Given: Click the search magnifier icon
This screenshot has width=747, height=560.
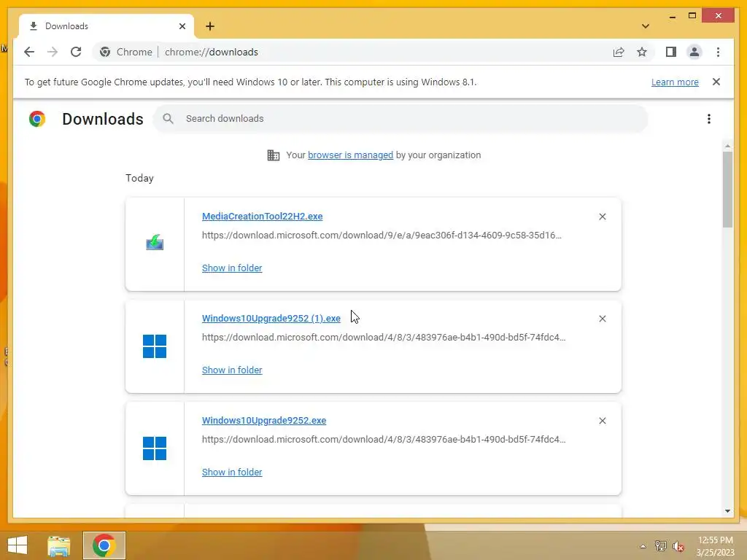Looking at the screenshot, I should tap(168, 119).
